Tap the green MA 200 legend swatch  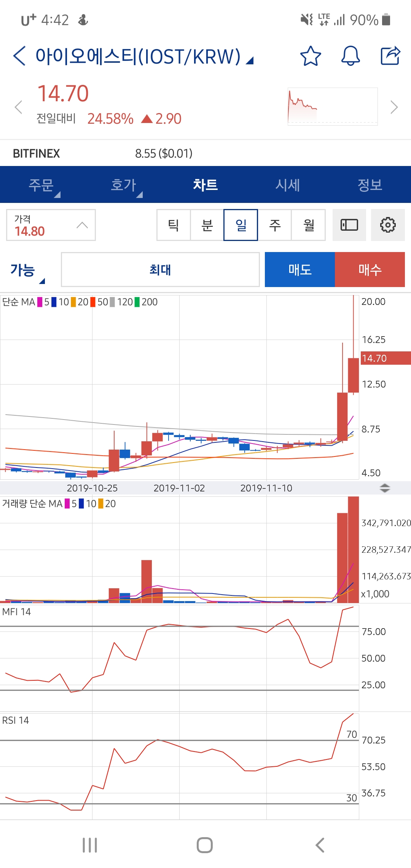click(x=137, y=302)
